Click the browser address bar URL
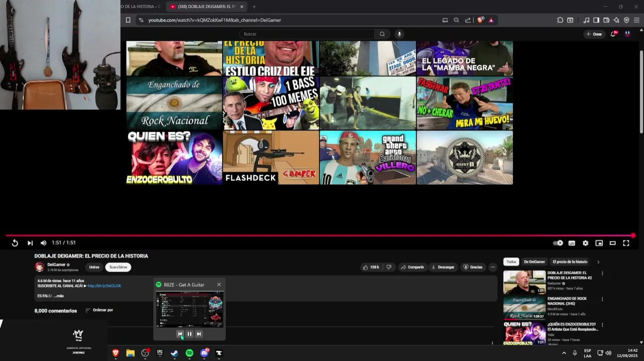This screenshot has width=644, height=361. 214,20
